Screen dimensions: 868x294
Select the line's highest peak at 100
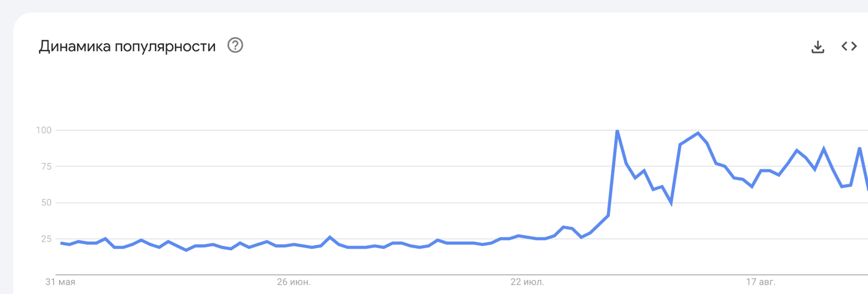(617, 131)
